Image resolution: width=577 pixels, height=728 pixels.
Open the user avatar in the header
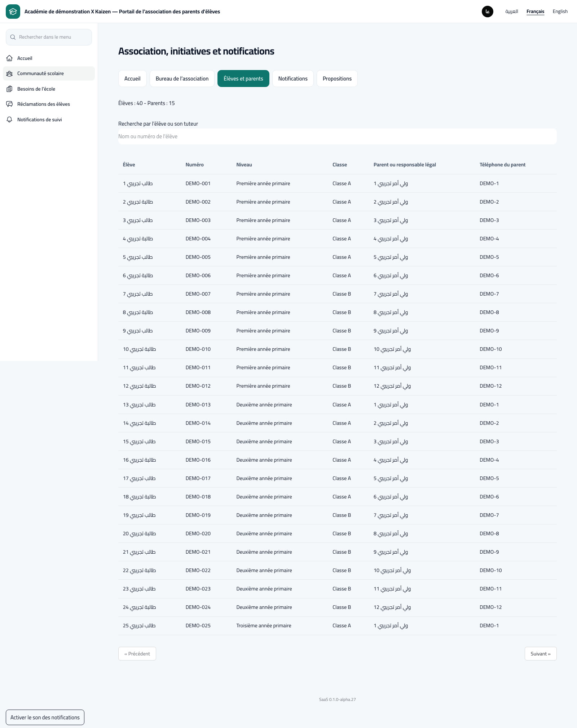click(x=487, y=12)
